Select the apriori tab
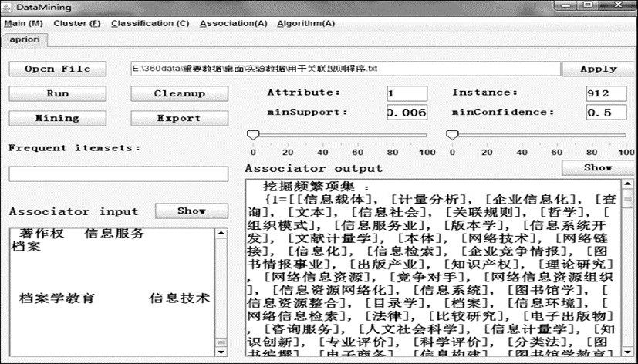This screenshot has width=638, height=364. (25, 40)
